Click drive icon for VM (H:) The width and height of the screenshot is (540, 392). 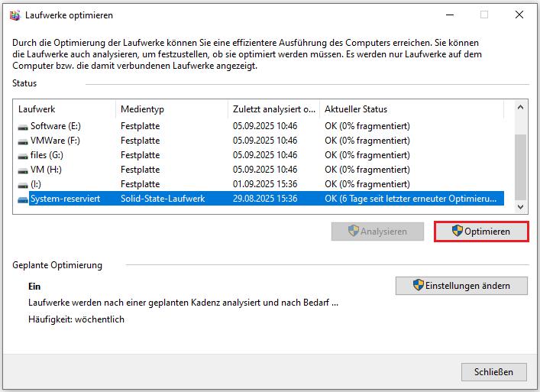[23, 170]
